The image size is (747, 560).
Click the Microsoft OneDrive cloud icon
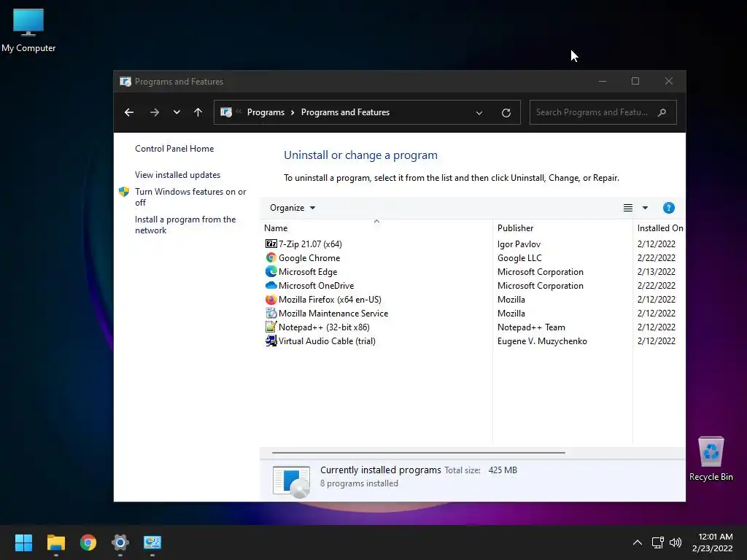click(271, 285)
